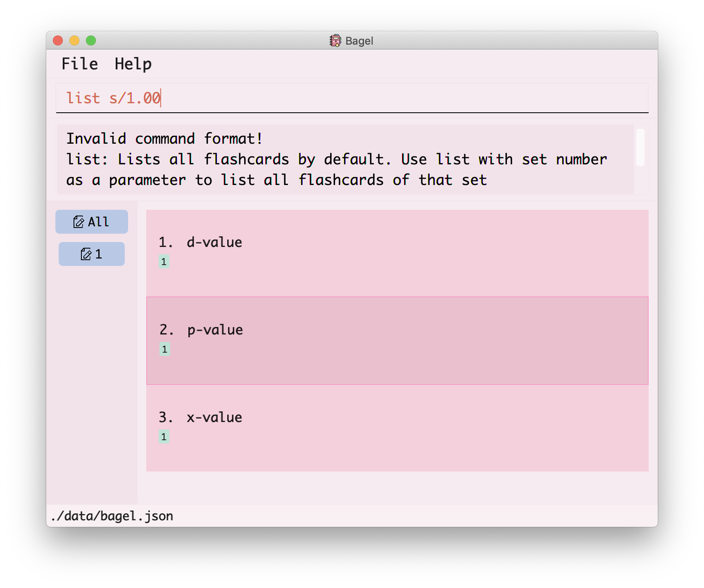Click the edit icon on All button

[x=78, y=222]
